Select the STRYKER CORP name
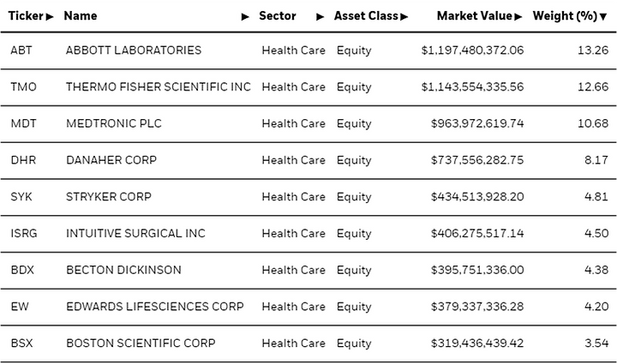 [x=109, y=196]
